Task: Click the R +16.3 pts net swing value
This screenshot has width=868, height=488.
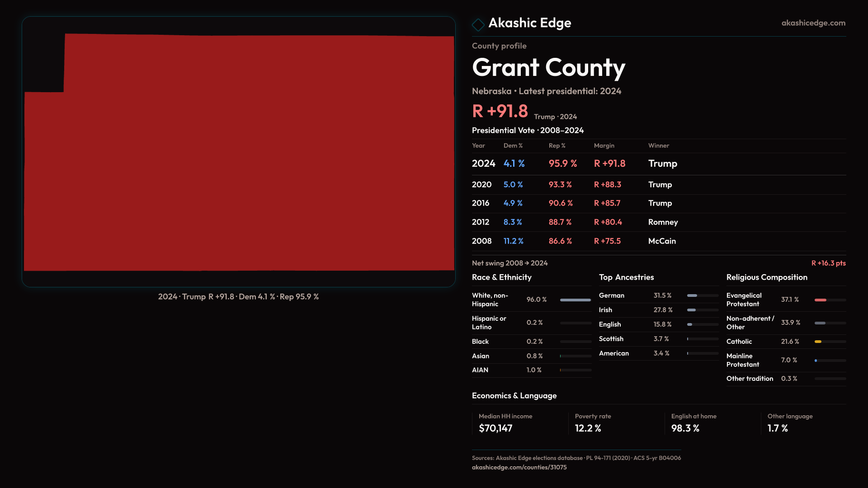Action: [828, 263]
